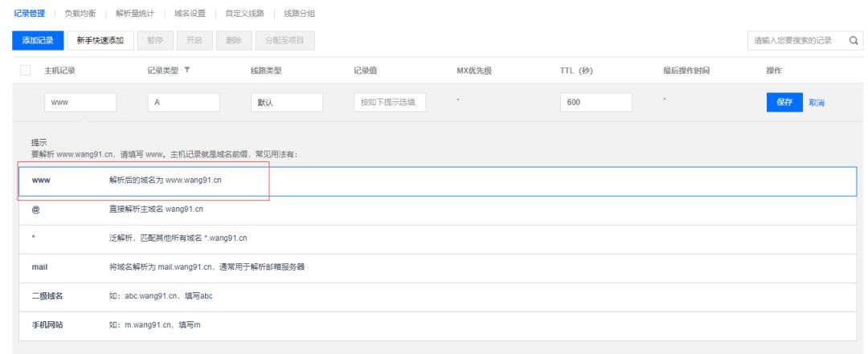Click the 新手快速添加 button
This screenshot has width=868, height=354.
click(x=100, y=40)
